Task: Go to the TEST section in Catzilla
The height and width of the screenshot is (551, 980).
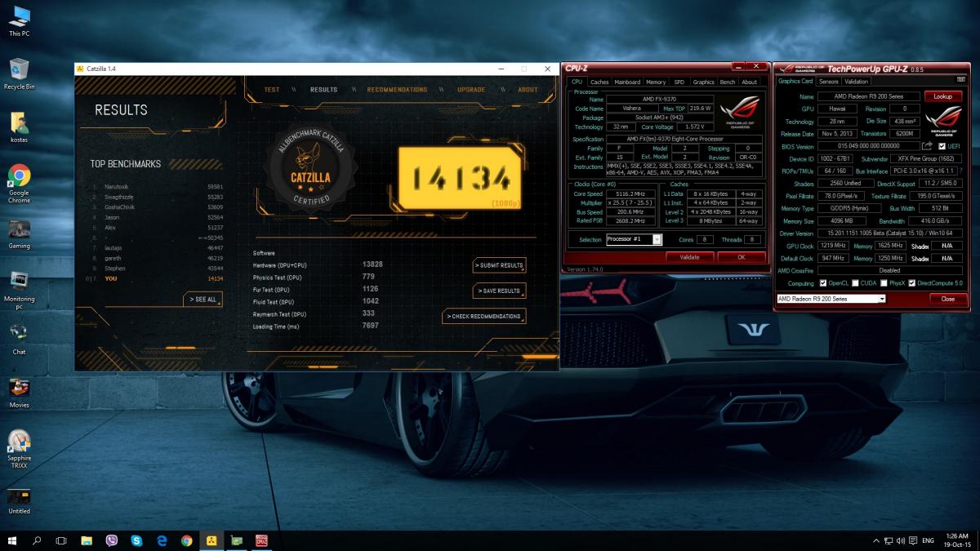Action: point(272,90)
